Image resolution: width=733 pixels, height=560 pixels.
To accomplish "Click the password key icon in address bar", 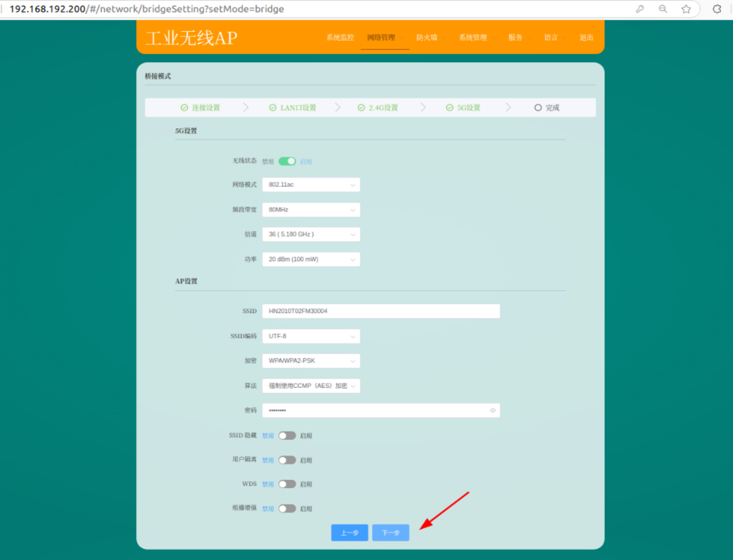I will (x=639, y=9).
